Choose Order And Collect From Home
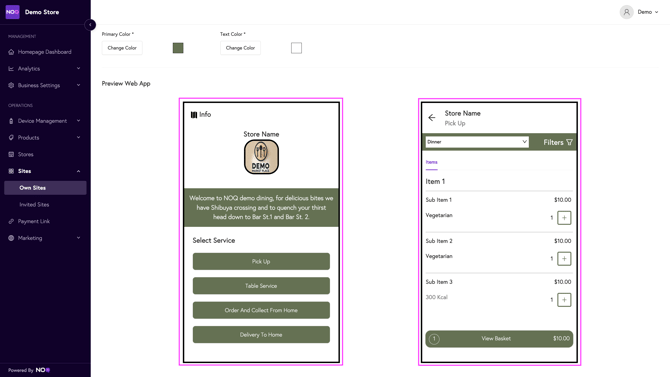 click(261, 310)
